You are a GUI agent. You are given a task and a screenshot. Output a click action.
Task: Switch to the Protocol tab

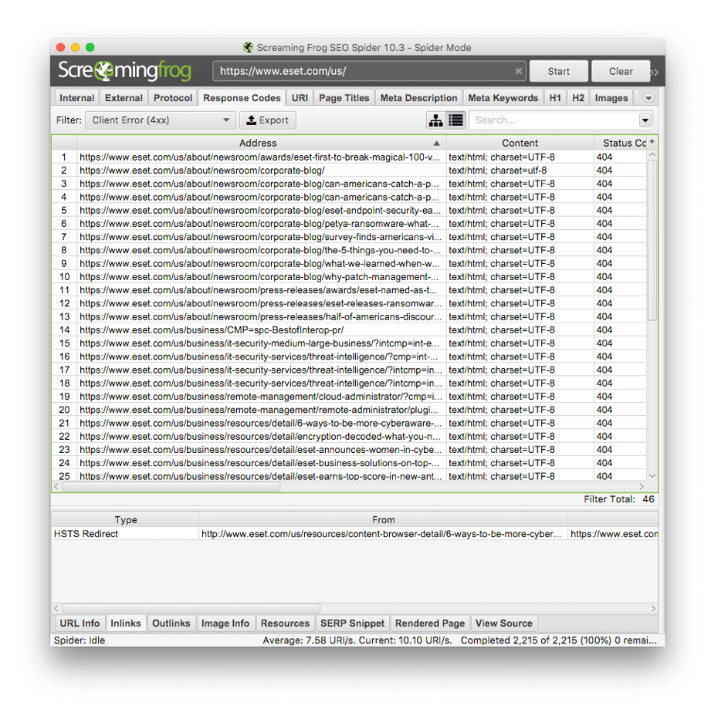173,98
